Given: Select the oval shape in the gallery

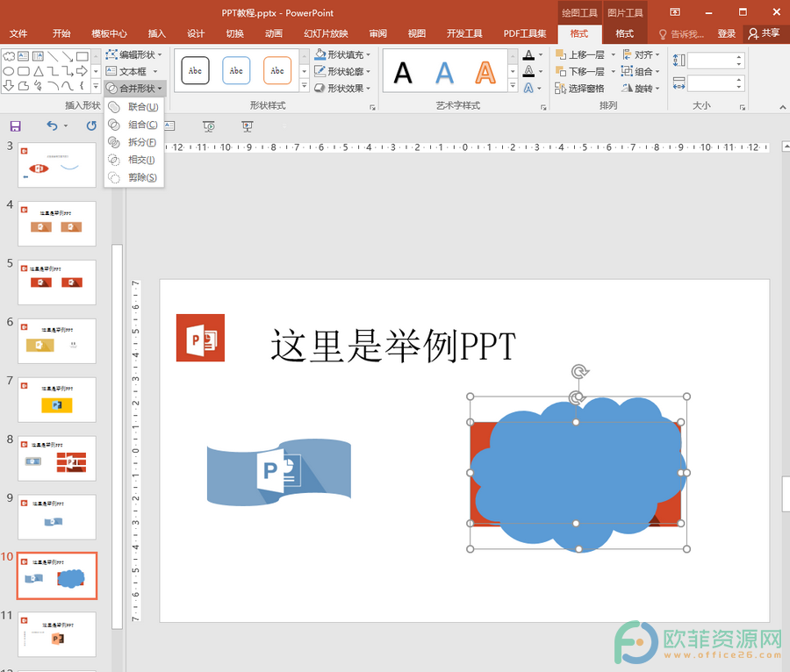Looking at the screenshot, I should pos(9,71).
